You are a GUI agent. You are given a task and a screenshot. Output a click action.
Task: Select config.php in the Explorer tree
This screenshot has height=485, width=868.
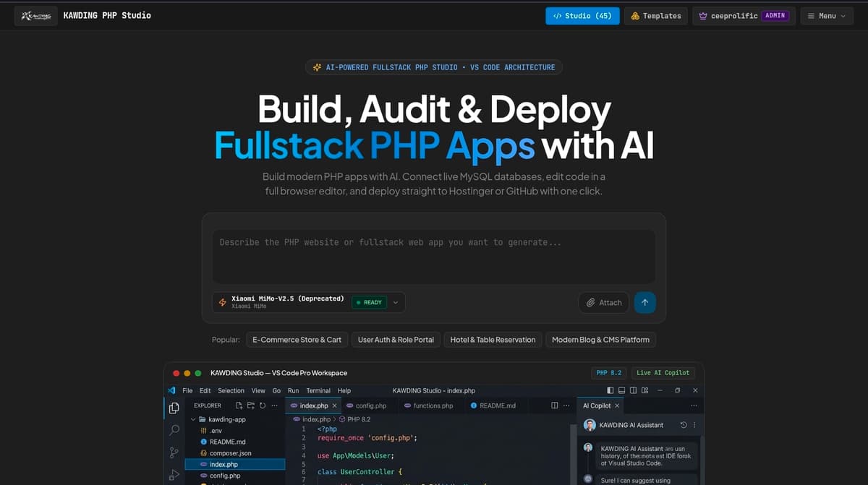pos(235,476)
